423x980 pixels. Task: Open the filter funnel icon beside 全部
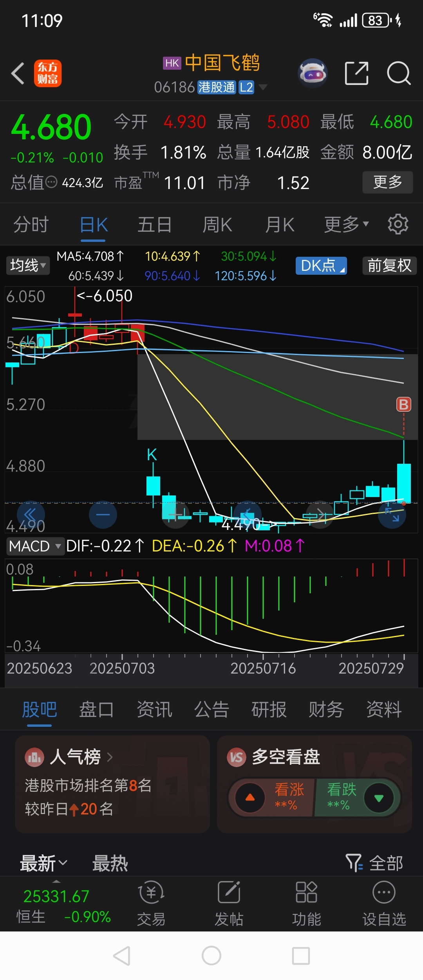[x=354, y=863]
